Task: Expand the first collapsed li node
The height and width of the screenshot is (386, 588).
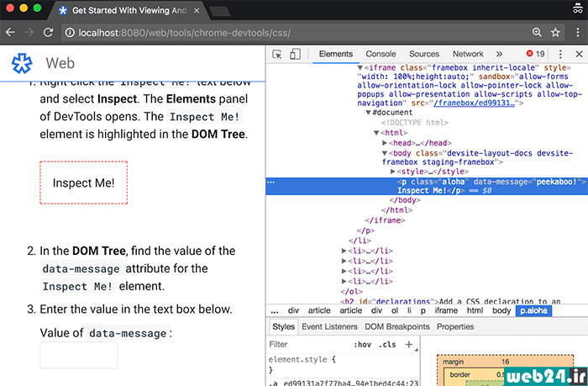Action: point(344,251)
